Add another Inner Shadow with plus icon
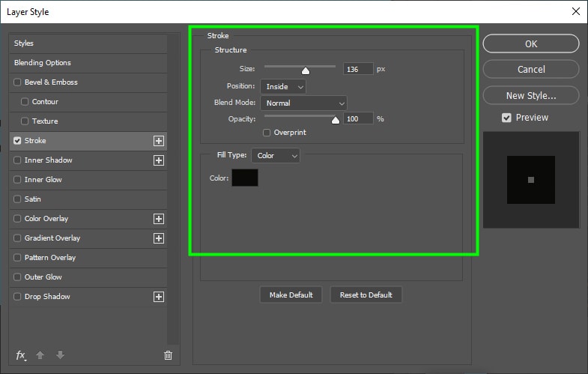Image resolution: width=588 pixels, height=374 pixels. click(159, 160)
